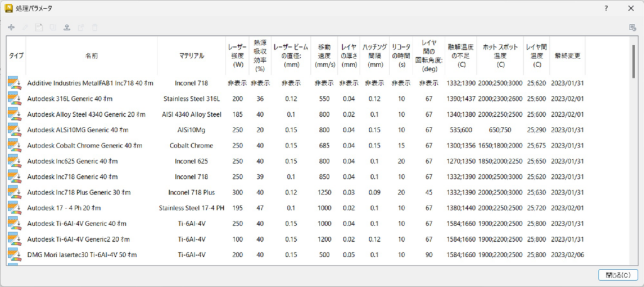Click the Stainless Steel 316L material cell
644x287 pixels.
tap(191, 99)
